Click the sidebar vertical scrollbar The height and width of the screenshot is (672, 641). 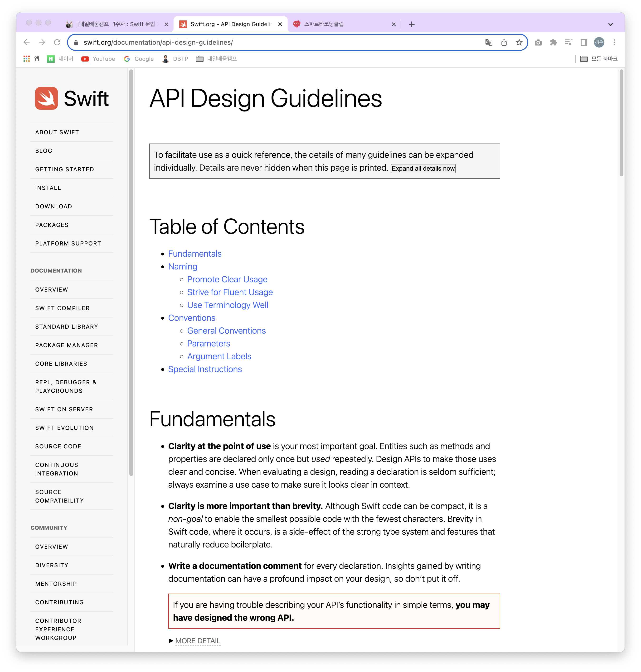coord(131,272)
